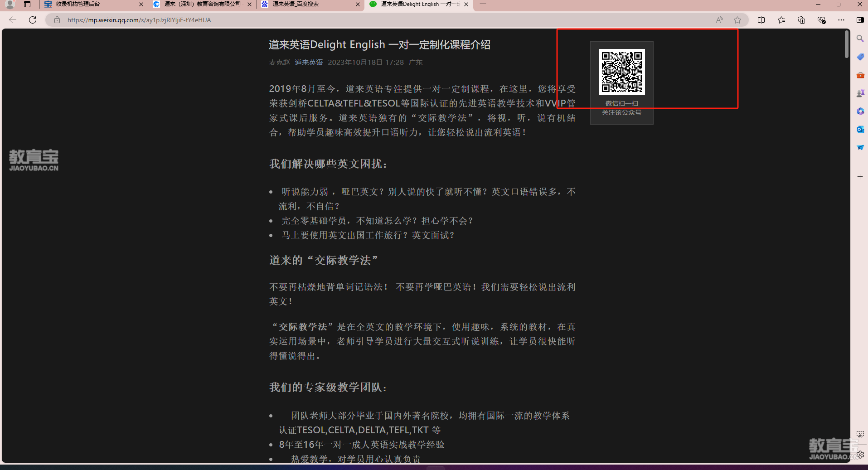This screenshot has width=868, height=470.
Task: Click the sidebar screenshot icon above settings
Action: 860,434
